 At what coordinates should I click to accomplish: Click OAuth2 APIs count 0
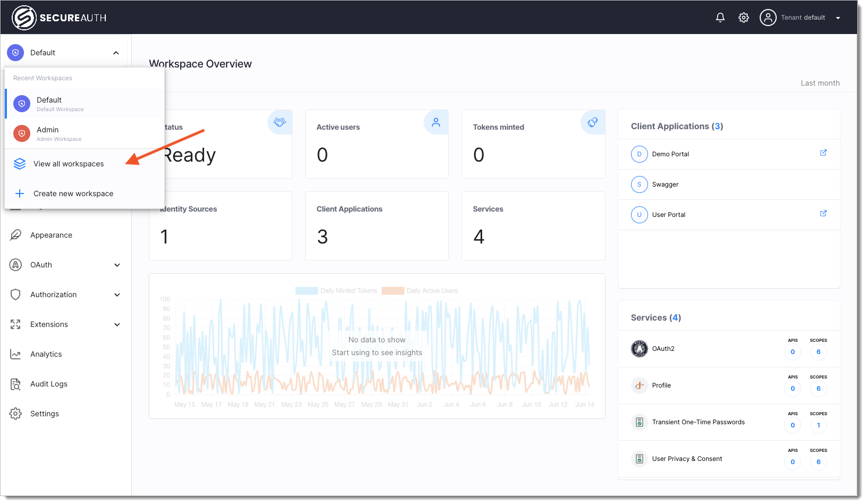(793, 352)
